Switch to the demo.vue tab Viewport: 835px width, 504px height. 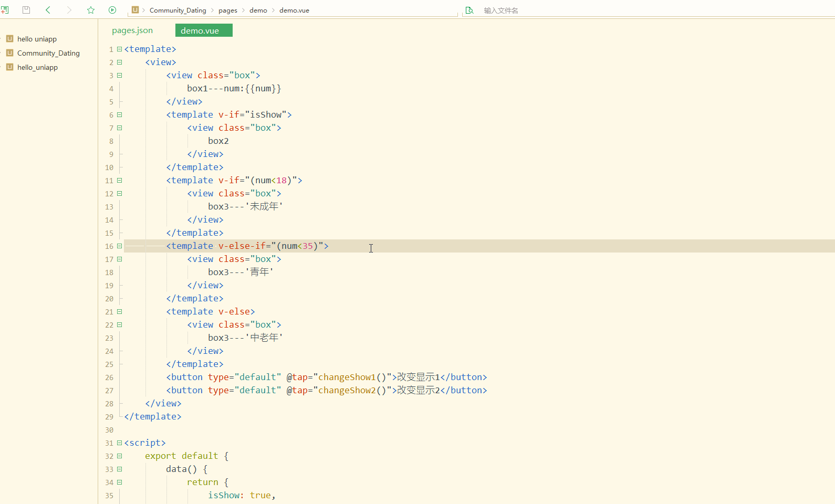click(204, 30)
